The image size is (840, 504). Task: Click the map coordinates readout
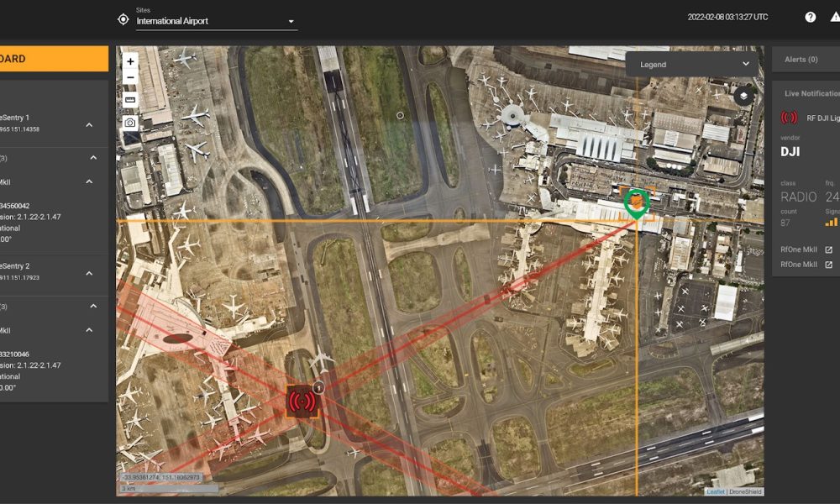(160, 477)
